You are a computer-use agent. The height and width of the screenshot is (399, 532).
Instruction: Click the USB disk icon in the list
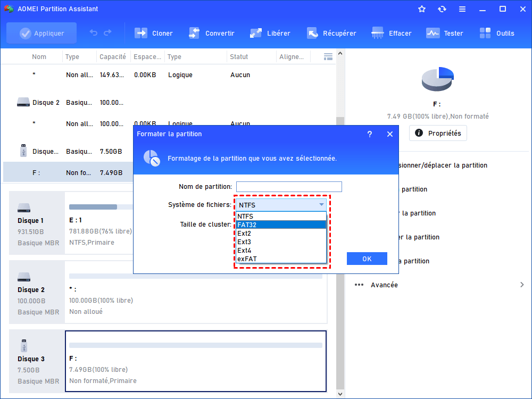[23, 151]
